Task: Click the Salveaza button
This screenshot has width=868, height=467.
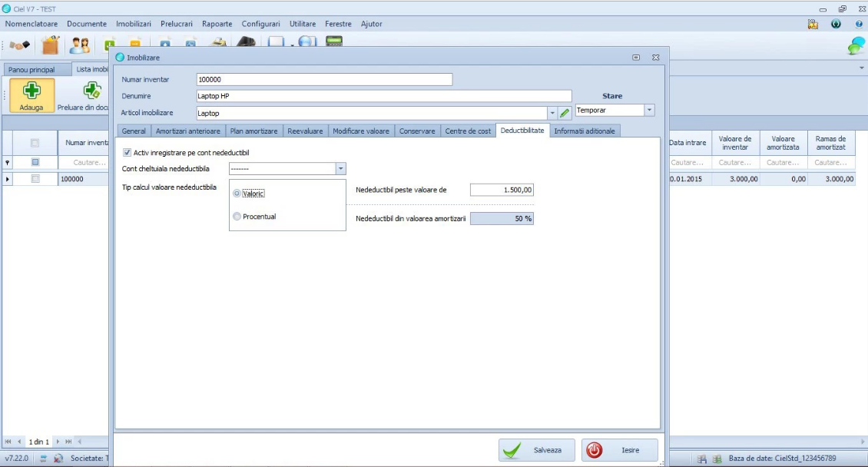Action: pyautogui.click(x=536, y=450)
